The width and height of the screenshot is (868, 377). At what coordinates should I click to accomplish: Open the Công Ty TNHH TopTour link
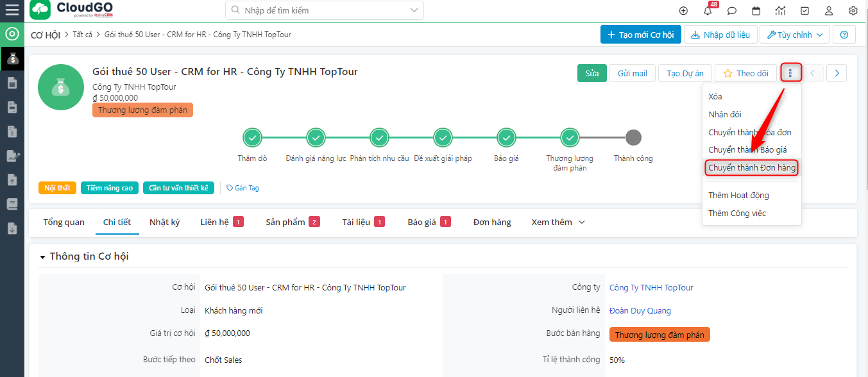[651, 288]
